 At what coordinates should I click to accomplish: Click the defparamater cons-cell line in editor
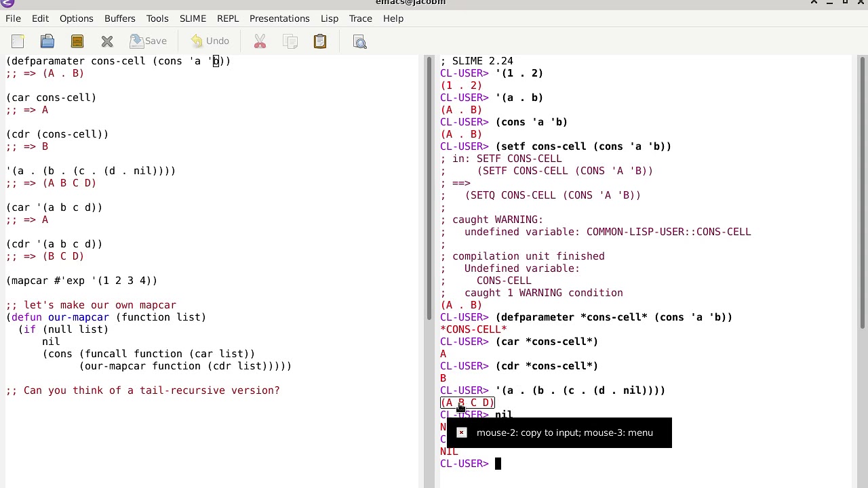(x=119, y=61)
